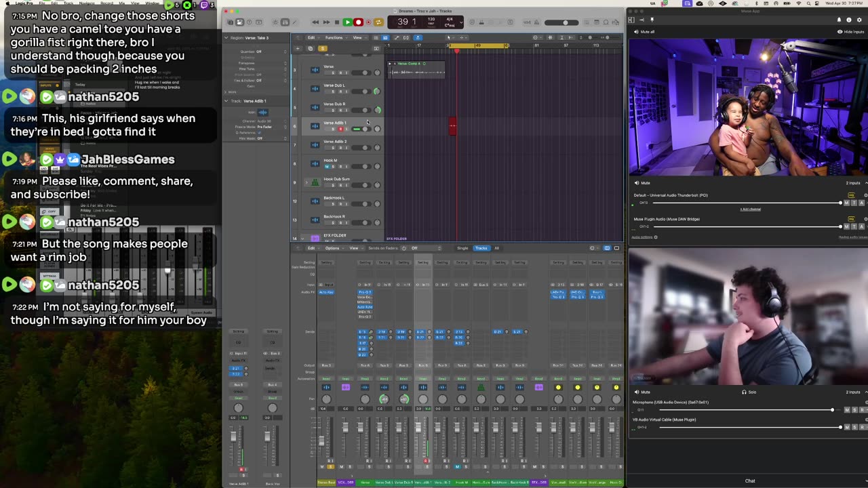Open the Chat tab in Muse app
This screenshot has height=488, width=868.
click(x=750, y=481)
